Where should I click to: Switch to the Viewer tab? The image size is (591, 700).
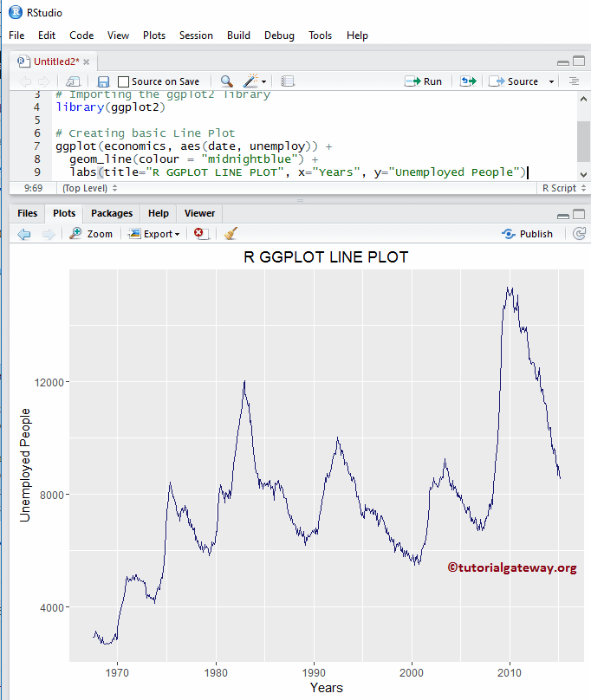[x=199, y=213]
